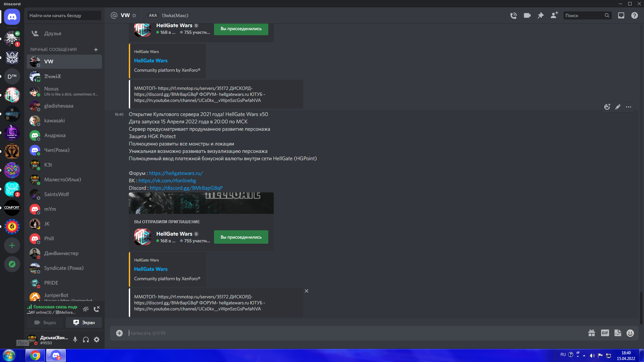Open the D™ server
Screen dimensions: 644x362
[x=12, y=76]
